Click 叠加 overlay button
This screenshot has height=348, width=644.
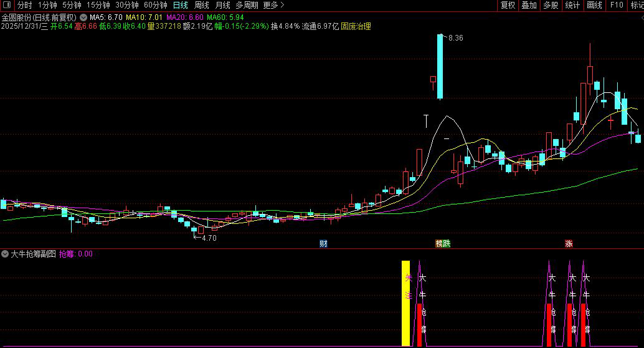click(x=529, y=6)
